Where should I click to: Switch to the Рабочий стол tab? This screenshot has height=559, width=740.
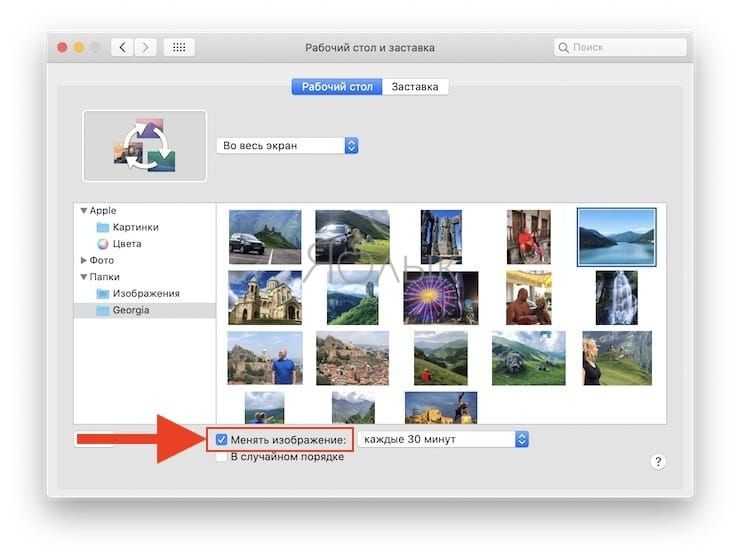coord(337,87)
